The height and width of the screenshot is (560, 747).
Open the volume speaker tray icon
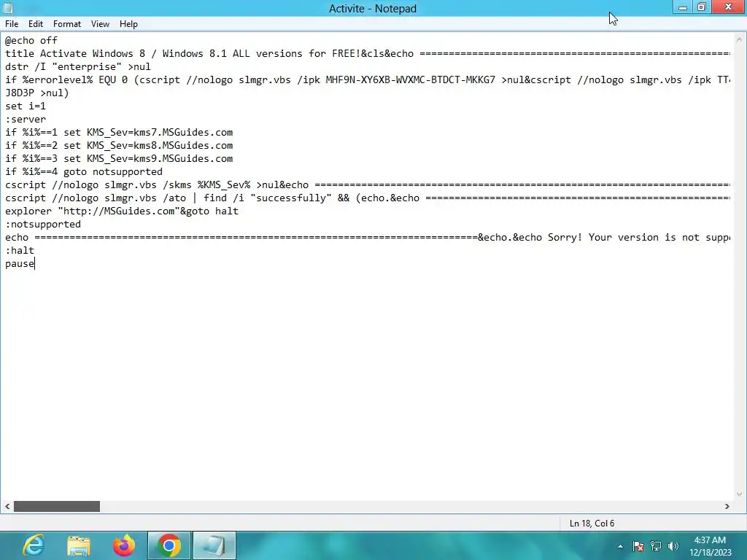click(x=673, y=546)
